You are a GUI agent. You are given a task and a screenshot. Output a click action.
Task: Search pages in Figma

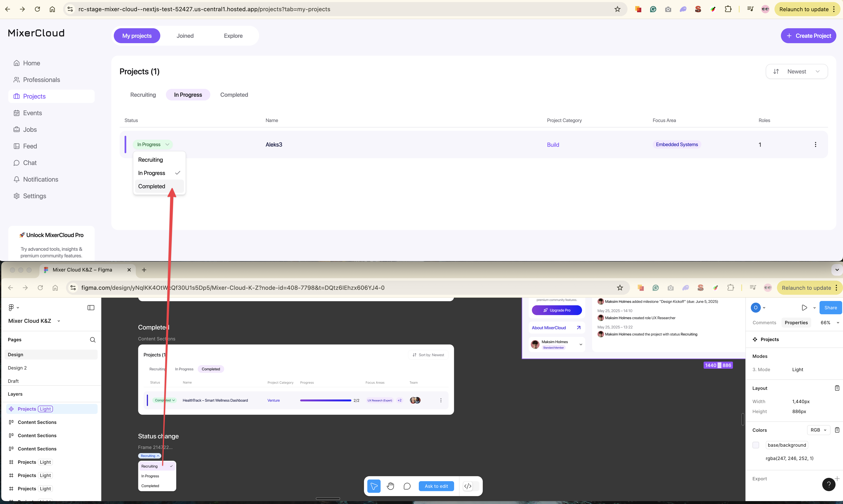(x=92, y=340)
